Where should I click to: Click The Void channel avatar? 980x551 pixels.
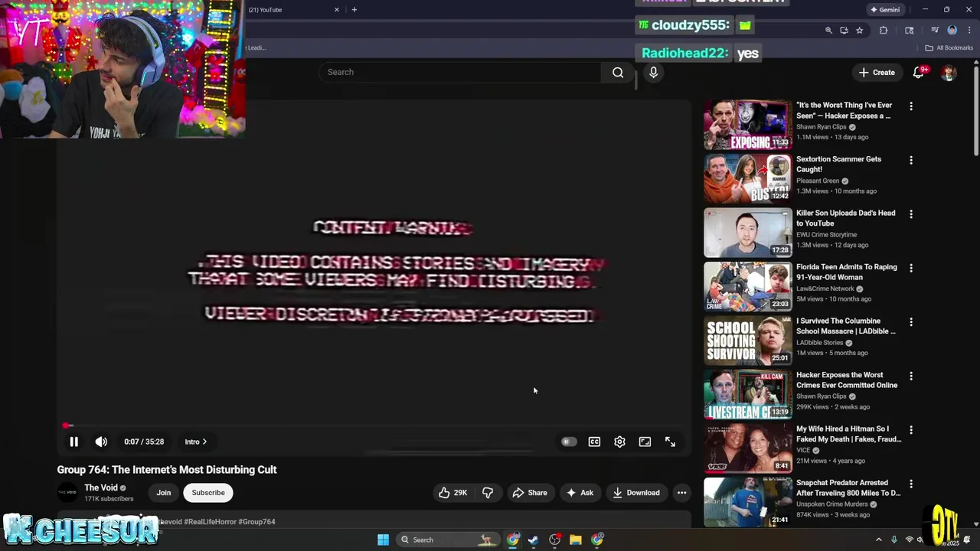pos(67,493)
